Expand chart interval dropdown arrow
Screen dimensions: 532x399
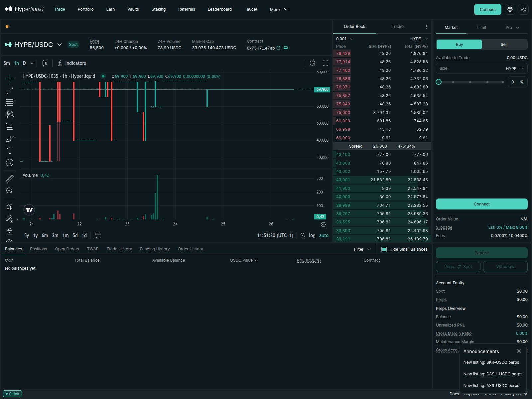(32, 63)
